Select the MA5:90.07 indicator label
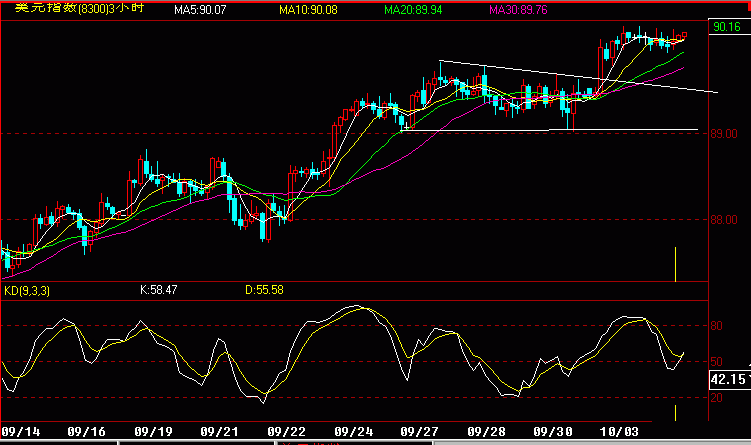751x445 pixels. (x=200, y=10)
